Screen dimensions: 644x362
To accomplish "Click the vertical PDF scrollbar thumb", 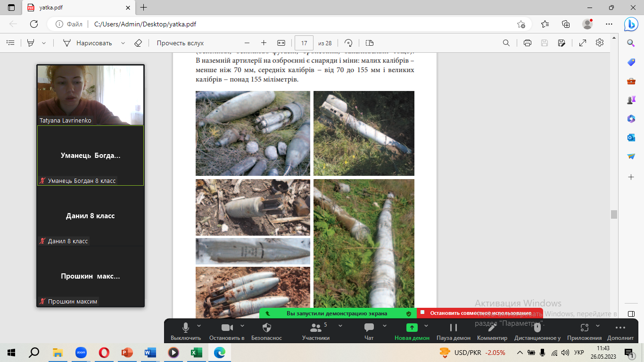I will coord(614,214).
